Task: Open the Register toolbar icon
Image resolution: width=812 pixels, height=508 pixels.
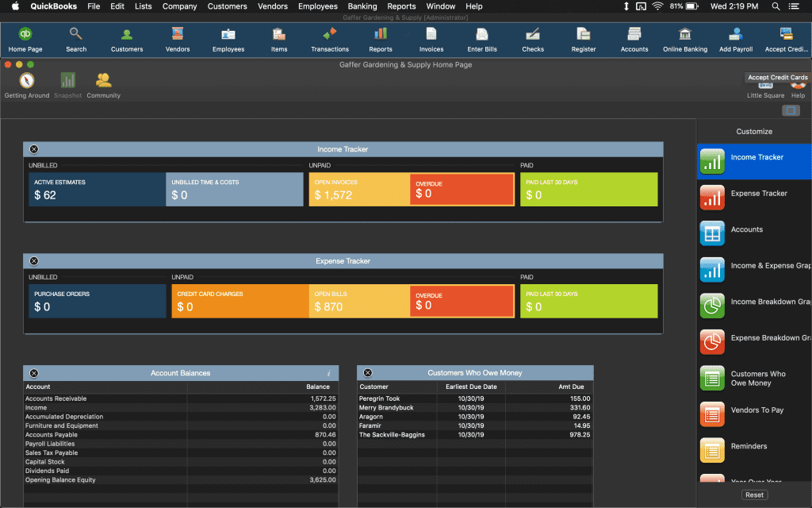Action: [x=584, y=40]
